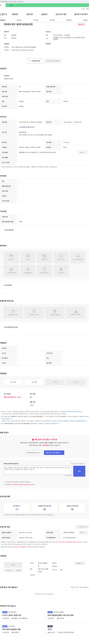Viewport: 89px width, 644px height.
Task: Click the 주 소정근로시간 info icon
Action: 29,127
